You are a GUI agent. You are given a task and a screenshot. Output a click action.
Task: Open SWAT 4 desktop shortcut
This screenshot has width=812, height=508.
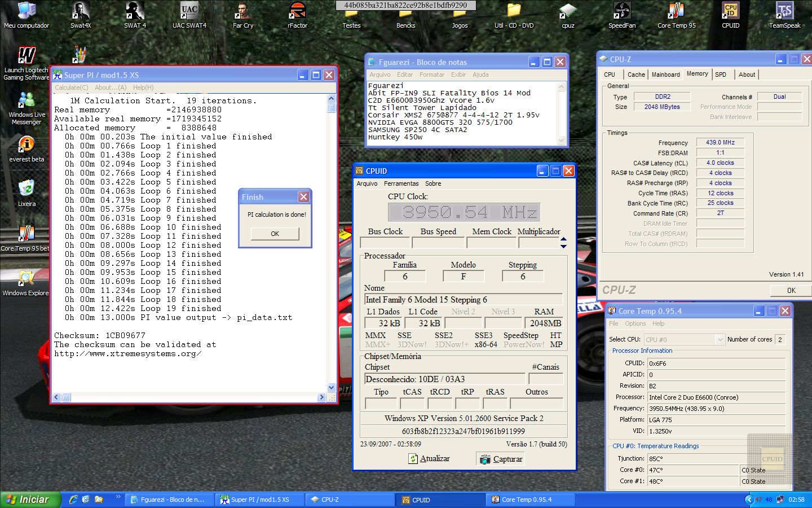(x=135, y=15)
